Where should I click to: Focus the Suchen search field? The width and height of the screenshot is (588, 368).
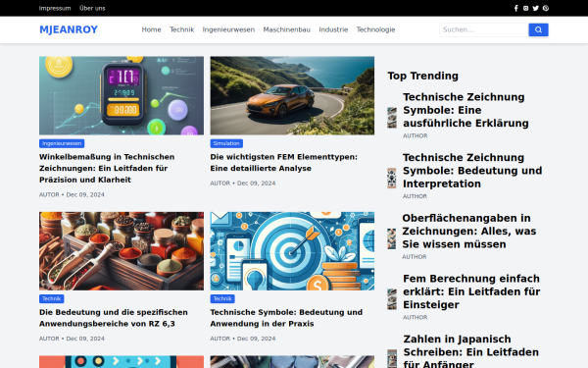(x=484, y=29)
